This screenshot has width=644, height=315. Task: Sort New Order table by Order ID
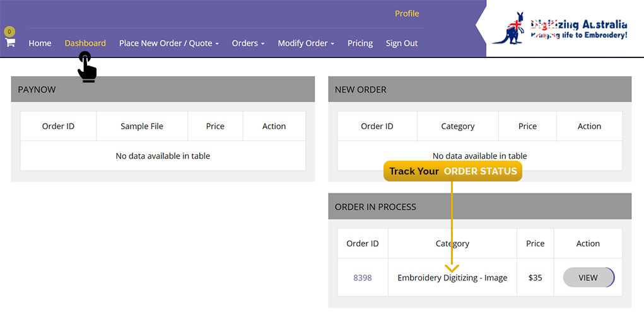377,127
